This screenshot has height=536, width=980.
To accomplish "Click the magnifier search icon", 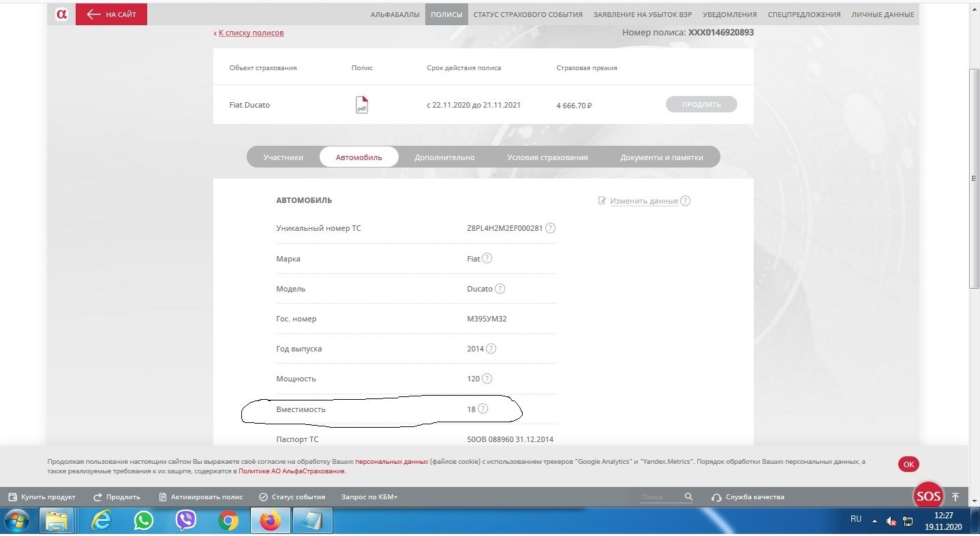I will (689, 497).
